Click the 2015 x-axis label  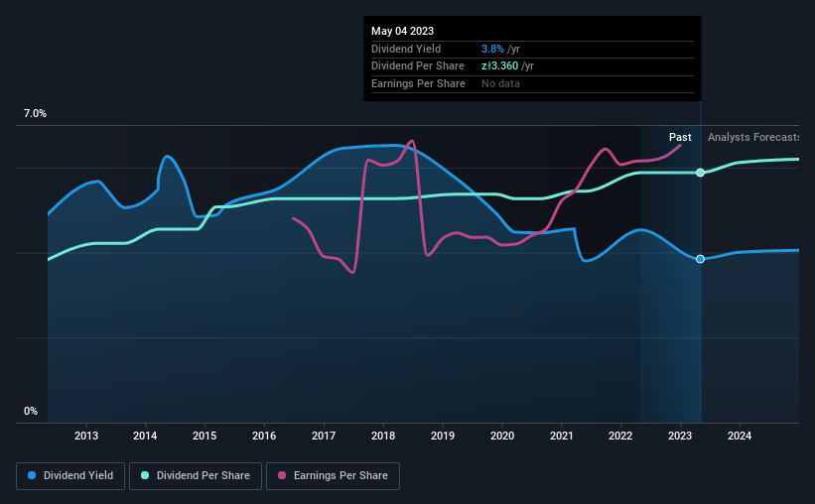click(x=204, y=436)
